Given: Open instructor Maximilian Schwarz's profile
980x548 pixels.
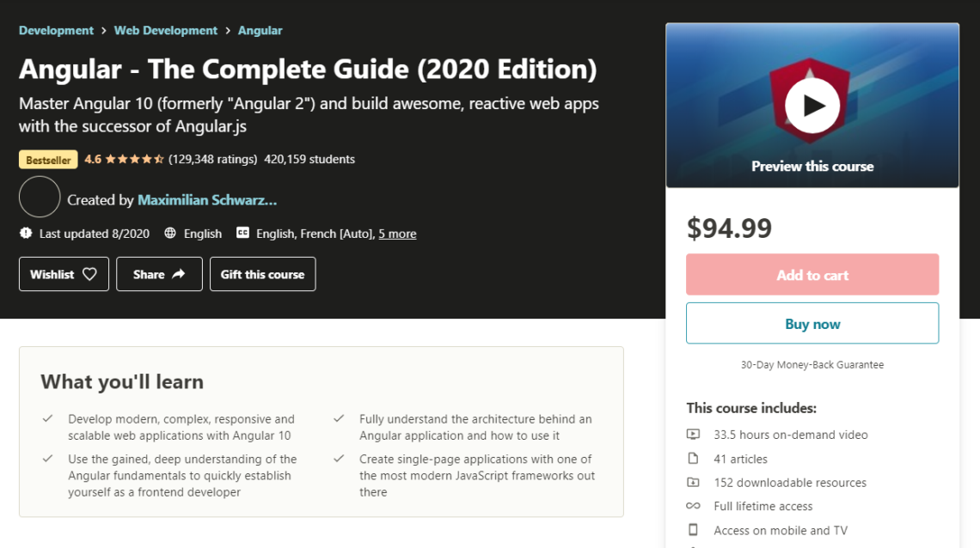Looking at the screenshot, I should tap(207, 199).
